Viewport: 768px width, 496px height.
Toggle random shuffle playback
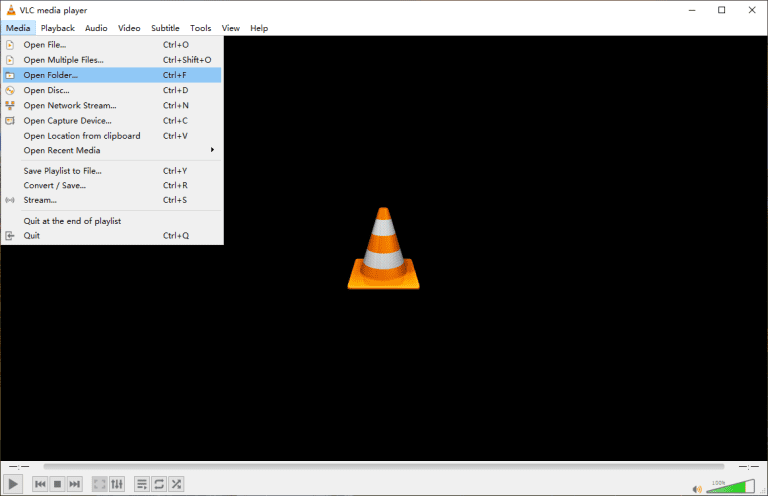(x=175, y=484)
